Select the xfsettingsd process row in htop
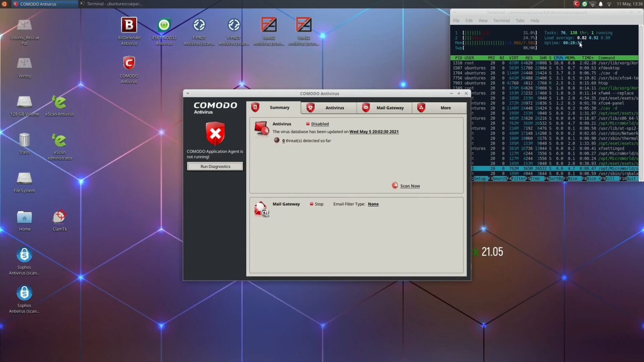644x362 pixels. coord(554,148)
